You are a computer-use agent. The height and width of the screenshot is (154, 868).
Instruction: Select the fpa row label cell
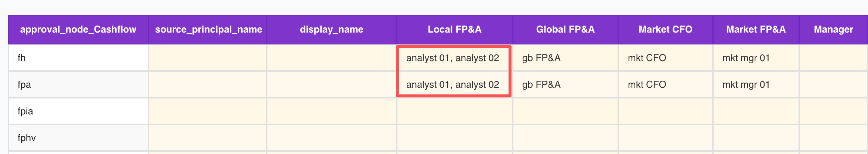tap(78, 84)
